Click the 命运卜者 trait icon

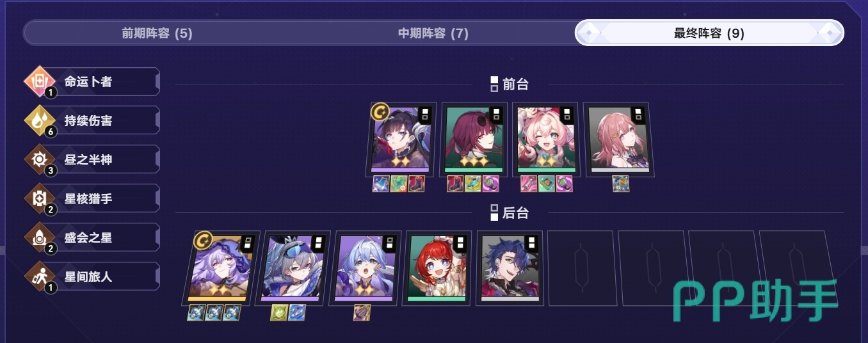pyautogui.click(x=41, y=83)
